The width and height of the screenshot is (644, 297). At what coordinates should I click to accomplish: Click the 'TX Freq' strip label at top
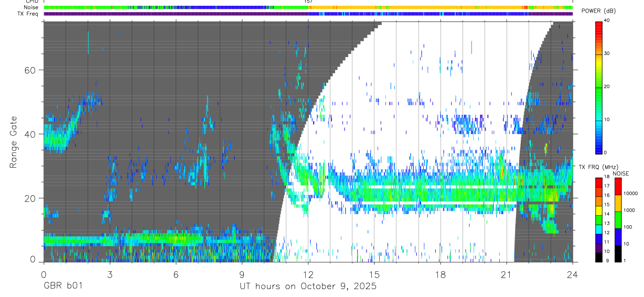[27, 14]
